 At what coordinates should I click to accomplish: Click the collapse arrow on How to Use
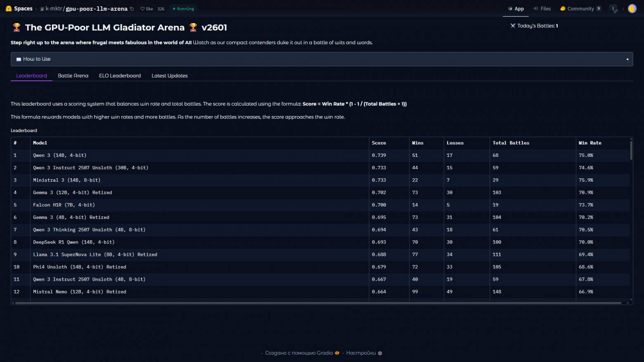627,59
